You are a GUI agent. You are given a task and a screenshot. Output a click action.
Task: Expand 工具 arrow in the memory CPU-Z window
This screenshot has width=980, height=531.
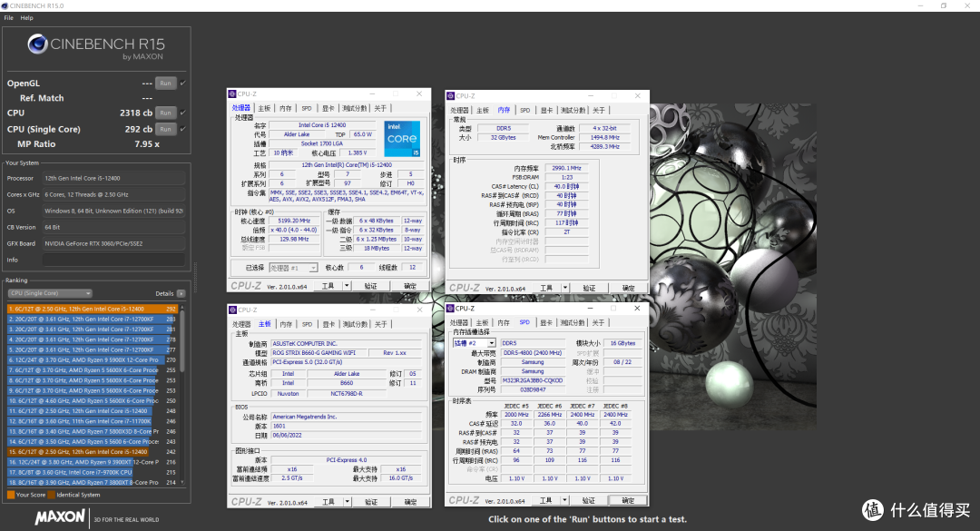click(x=565, y=289)
